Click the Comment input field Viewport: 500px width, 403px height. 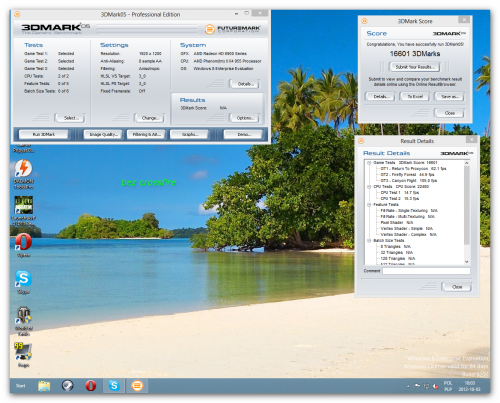pyautogui.click(x=426, y=271)
